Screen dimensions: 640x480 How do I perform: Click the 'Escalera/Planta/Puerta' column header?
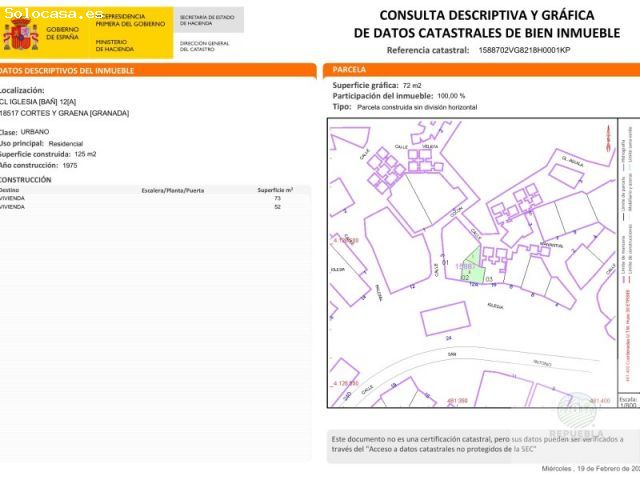coord(173,191)
